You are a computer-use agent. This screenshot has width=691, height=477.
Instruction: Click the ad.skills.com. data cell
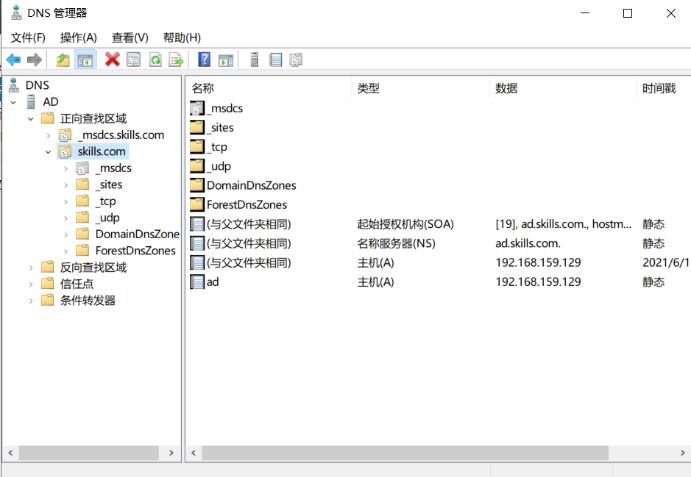click(528, 243)
